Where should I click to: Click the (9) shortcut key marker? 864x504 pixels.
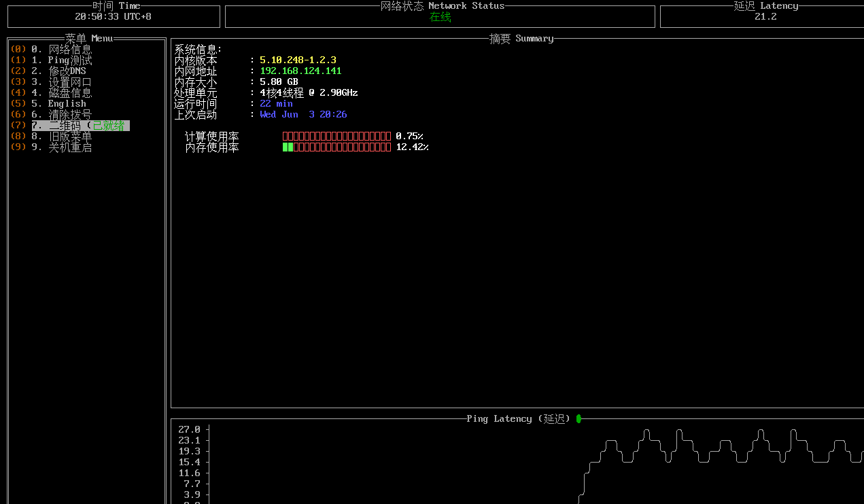[x=18, y=147]
